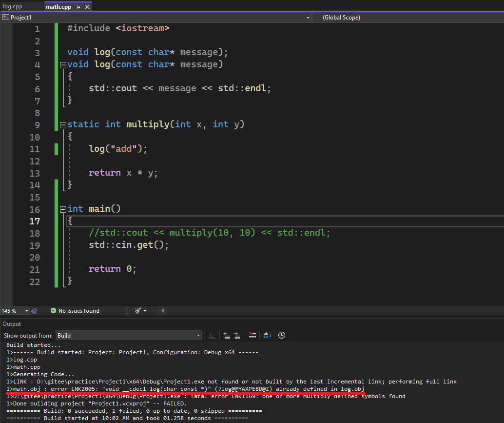Collapse the multiply function at line 9
The height and width of the screenshot is (423, 504).
pos(63,125)
